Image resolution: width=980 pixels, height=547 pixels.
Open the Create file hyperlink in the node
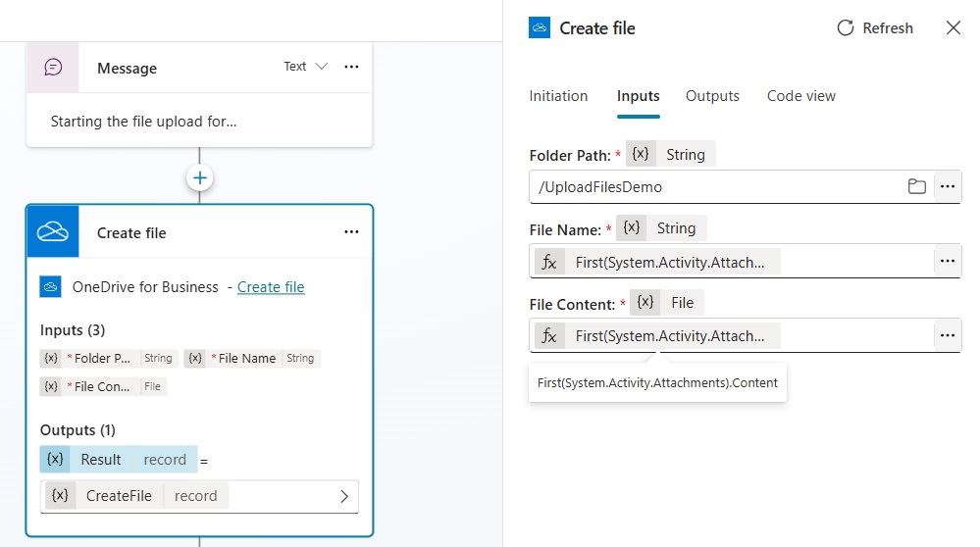tap(271, 286)
